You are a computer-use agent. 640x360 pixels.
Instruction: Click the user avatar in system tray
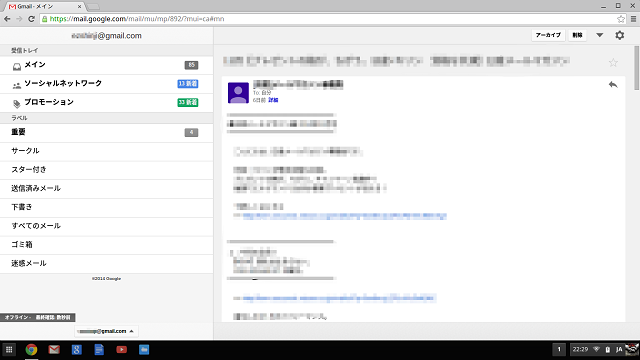(632, 349)
